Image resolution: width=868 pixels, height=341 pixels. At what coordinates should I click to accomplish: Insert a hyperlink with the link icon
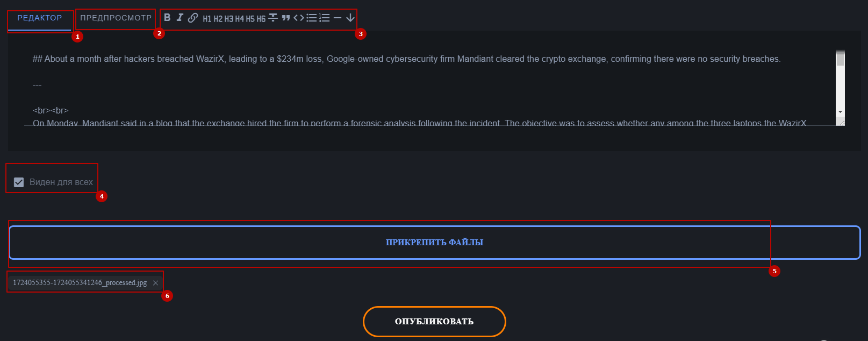click(x=192, y=18)
